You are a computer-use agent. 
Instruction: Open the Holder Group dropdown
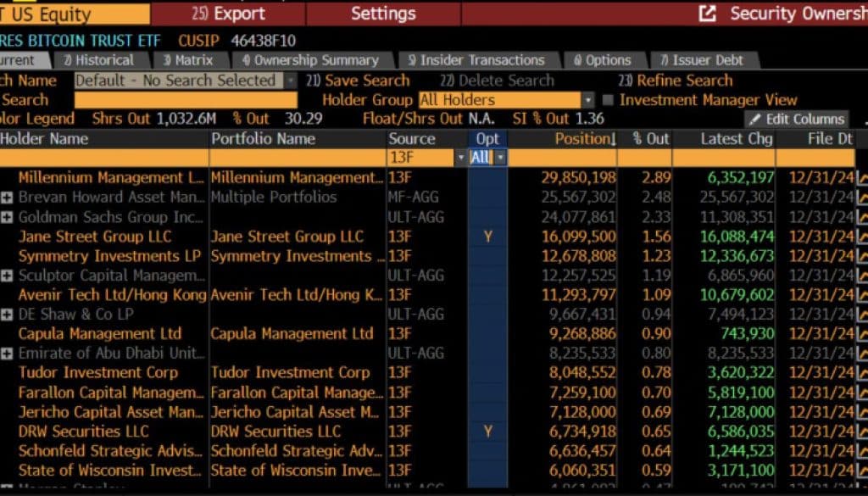coord(587,100)
